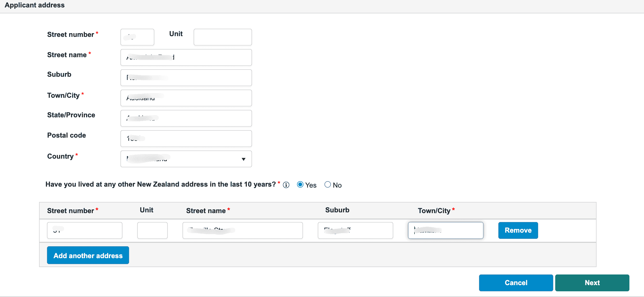
Task: Click previous address Suburb field
Action: (355, 230)
